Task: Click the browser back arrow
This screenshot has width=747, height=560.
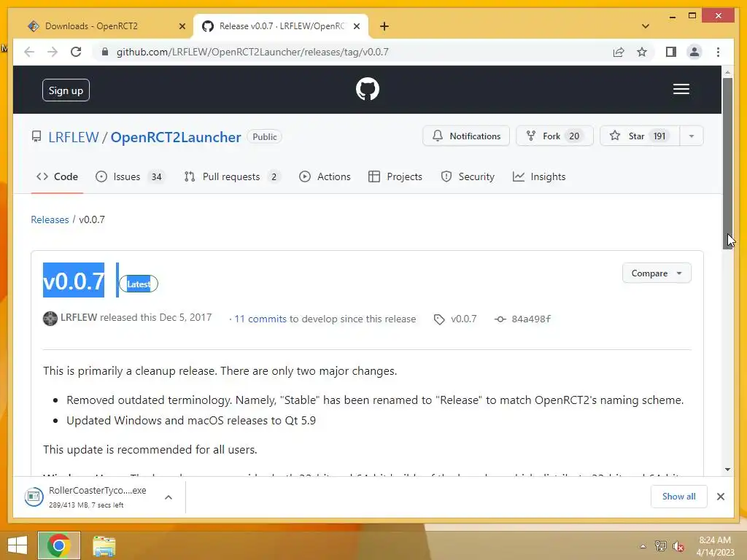Action: click(x=29, y=52)
